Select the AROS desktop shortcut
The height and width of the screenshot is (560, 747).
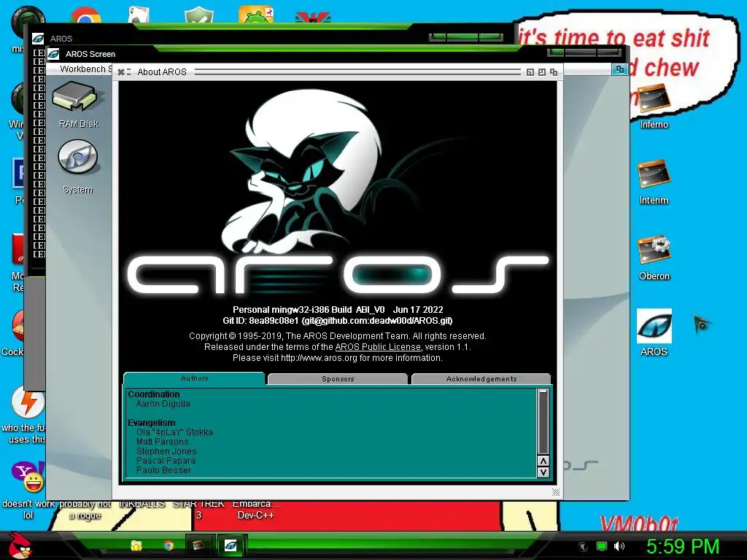[654, 332]
